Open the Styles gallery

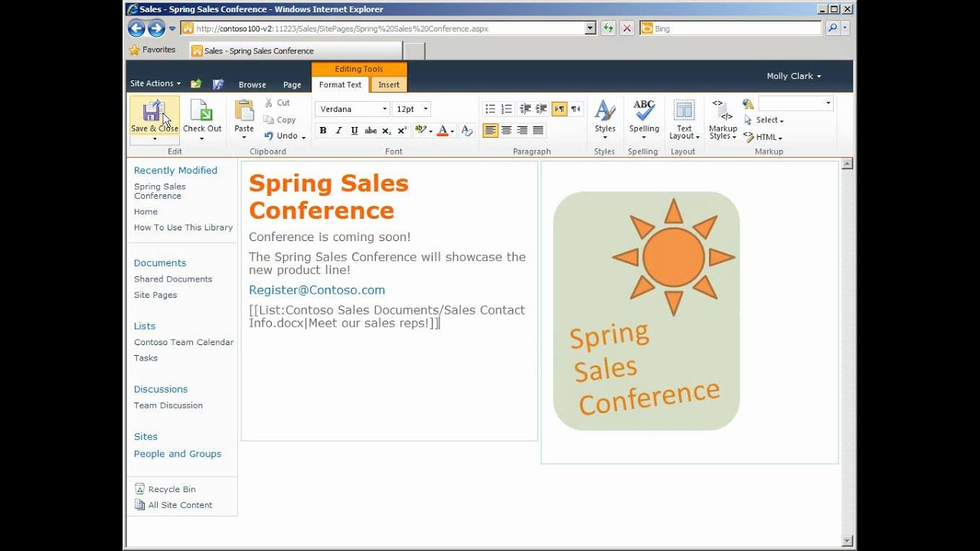coord(605,119)
